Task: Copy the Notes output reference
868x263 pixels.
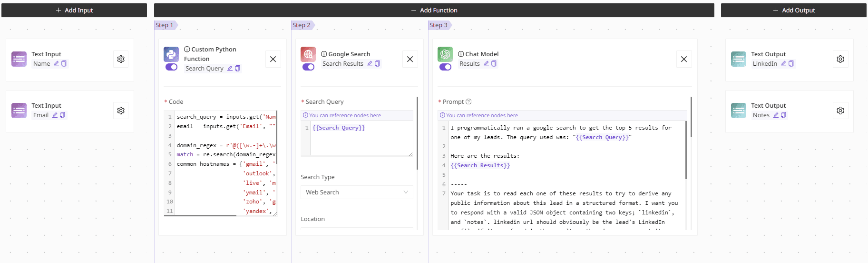Action: (783, 115)
